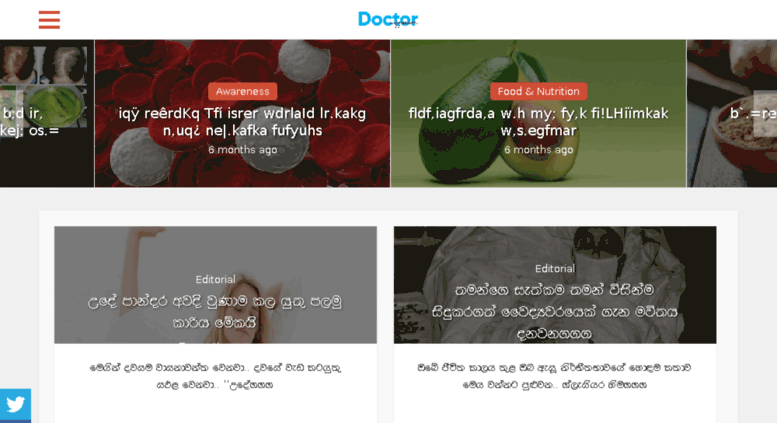Open Editorial label on dark surgical card
This screenshot has height=423, width=777.
coord(555,268)
